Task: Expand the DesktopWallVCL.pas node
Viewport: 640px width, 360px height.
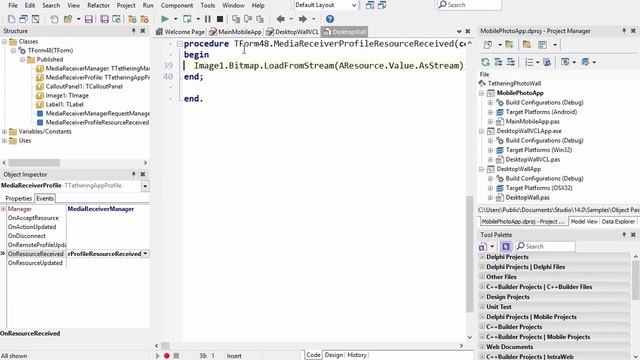Action: [x=490, y=160]
